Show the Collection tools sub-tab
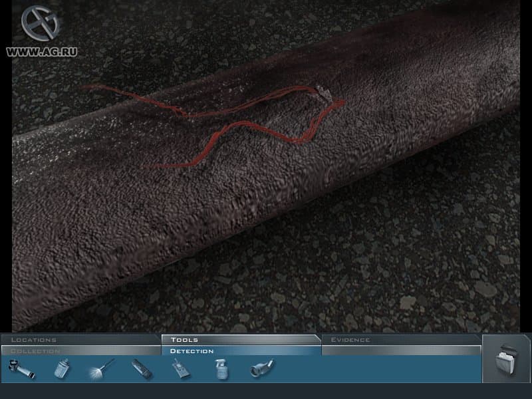532x399 pixels. (x=80, y=351)
